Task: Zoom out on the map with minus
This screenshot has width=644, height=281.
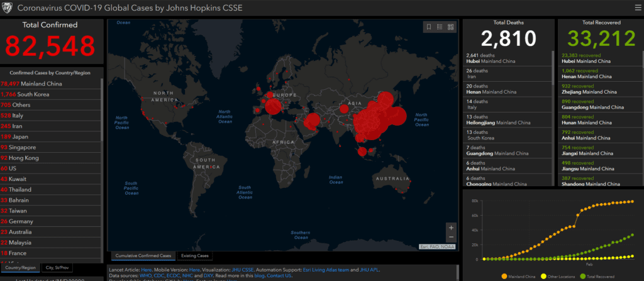Action: [451, 238]
